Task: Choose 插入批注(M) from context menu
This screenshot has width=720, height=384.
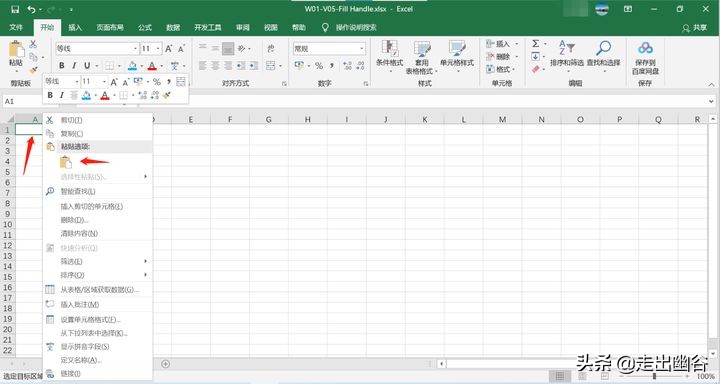Action: [98, 304]
